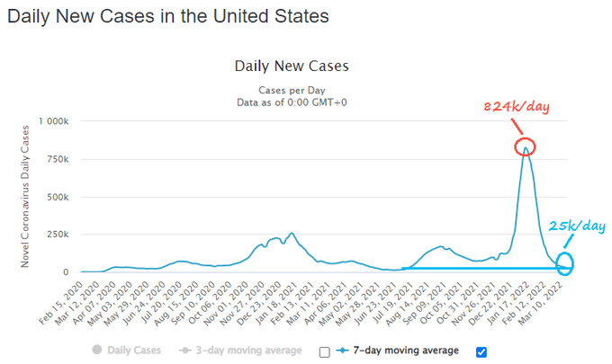
Task: Tick the unchecked checkbox before 7-day average
Action: point(324,351)
